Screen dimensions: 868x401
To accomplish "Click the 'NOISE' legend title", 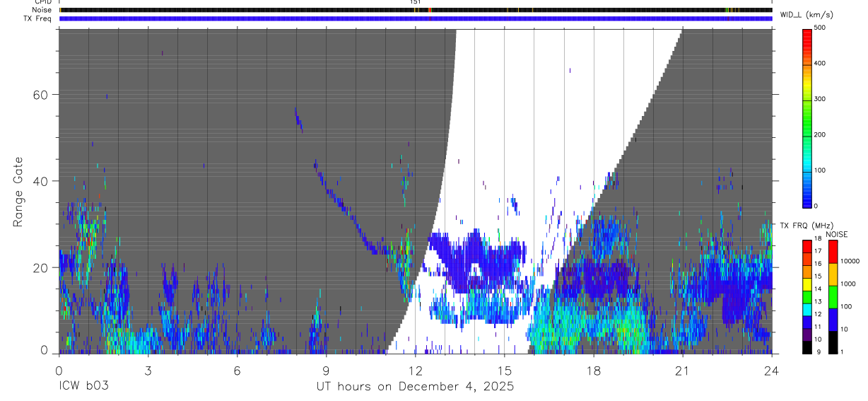I will (x=838, y=234).
